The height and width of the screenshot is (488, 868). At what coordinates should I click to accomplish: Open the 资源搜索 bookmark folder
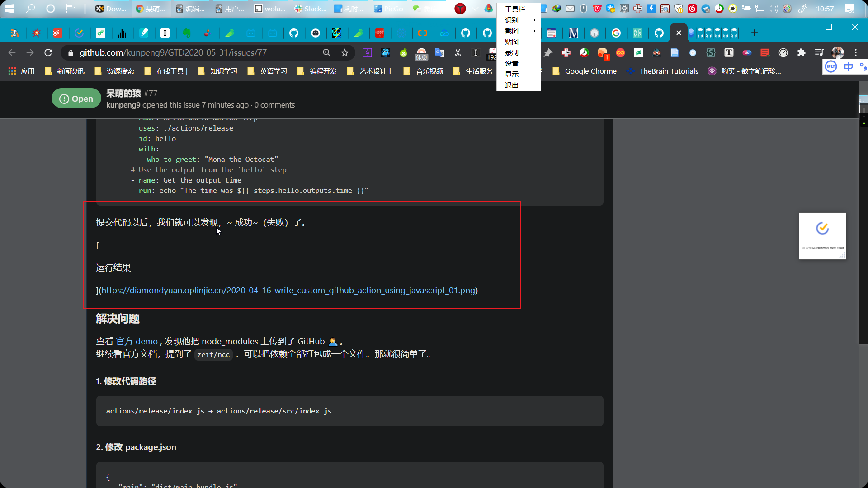click(x=114, y=71)
